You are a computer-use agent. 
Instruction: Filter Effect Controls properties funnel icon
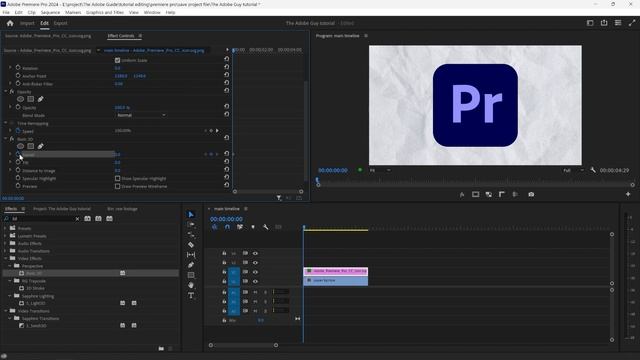tap(279, 198)
